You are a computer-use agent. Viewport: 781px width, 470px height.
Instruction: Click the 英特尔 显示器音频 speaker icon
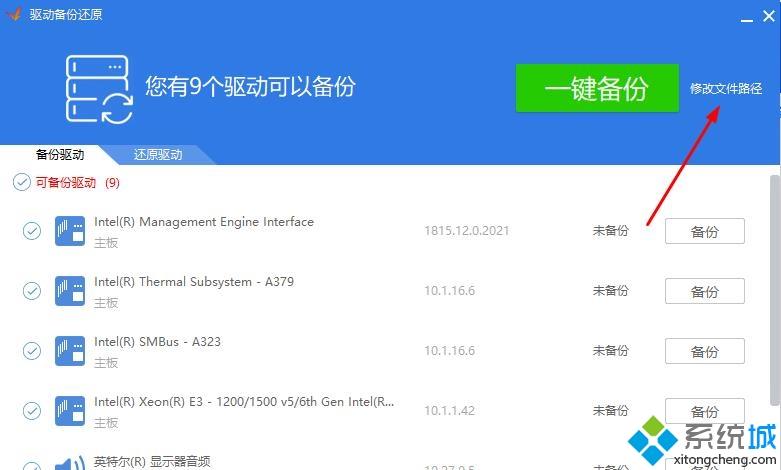coord(70,464)
